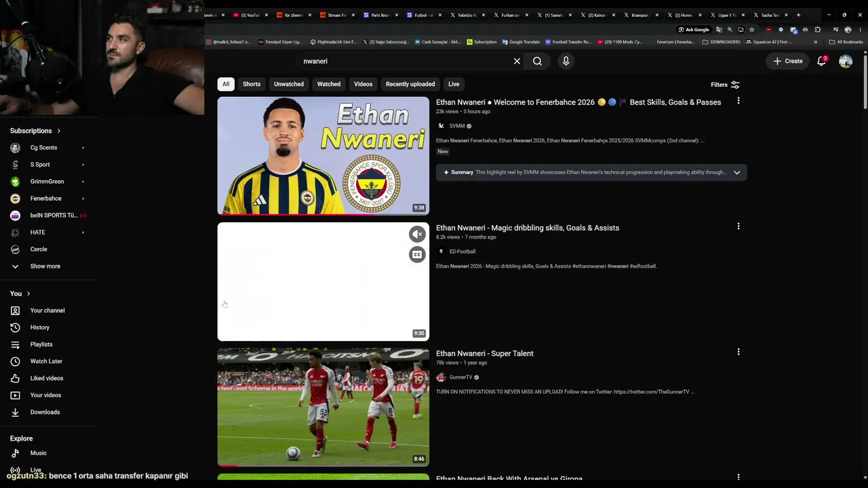868x488 pixels.
Task: Open the Flightradar24 bookmark
Action: 334,42
